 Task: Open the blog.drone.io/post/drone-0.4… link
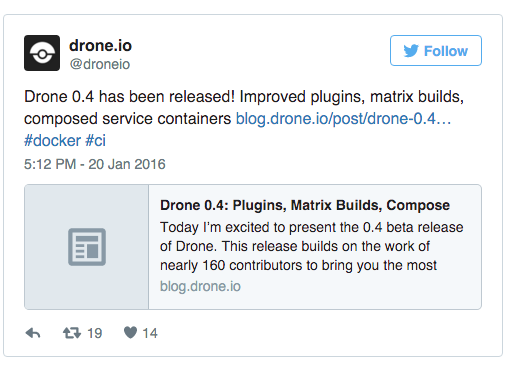pyautogui.click(x=343, y=119)
